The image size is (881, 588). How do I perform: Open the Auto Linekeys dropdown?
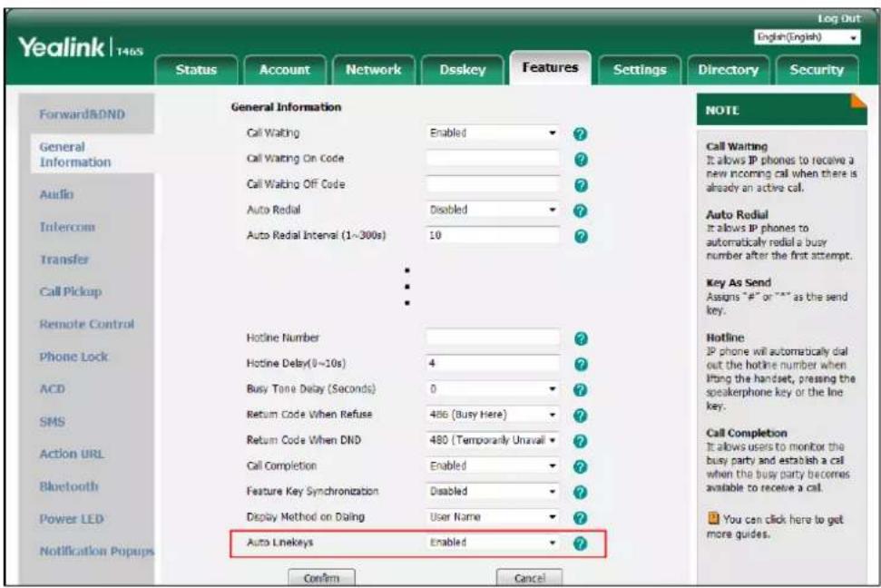pyautogui.click(x=492, y=543)
